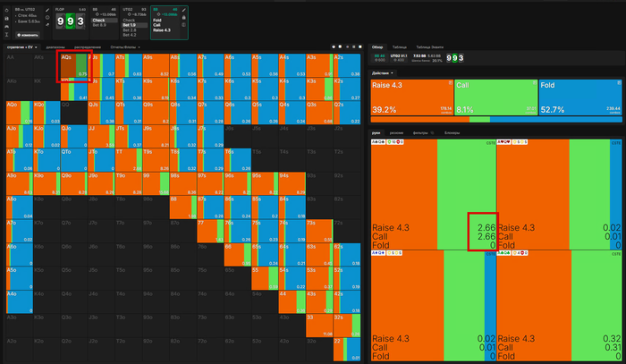Click the 3 card in the flop panel

point(80,21)
